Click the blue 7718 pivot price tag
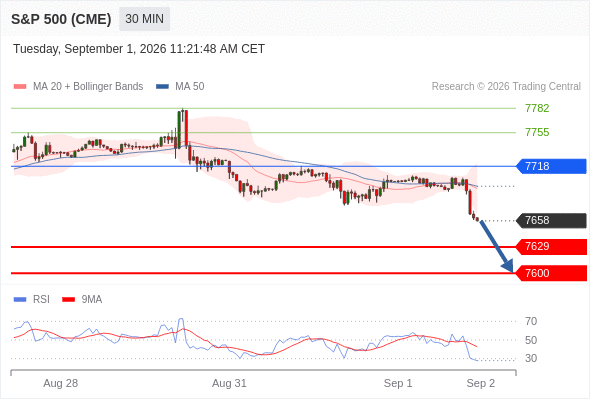590x400 pixels. [551, 166]
